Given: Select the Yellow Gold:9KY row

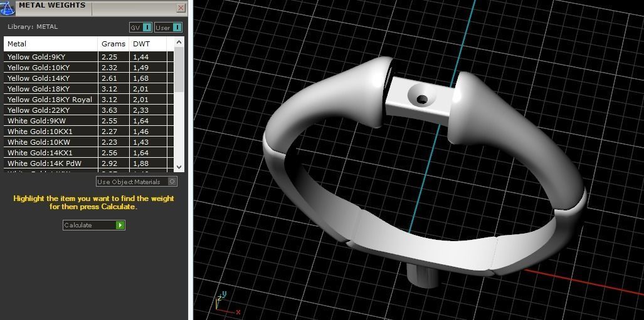Looking at the screenshot, I should (x=88, y=56).
